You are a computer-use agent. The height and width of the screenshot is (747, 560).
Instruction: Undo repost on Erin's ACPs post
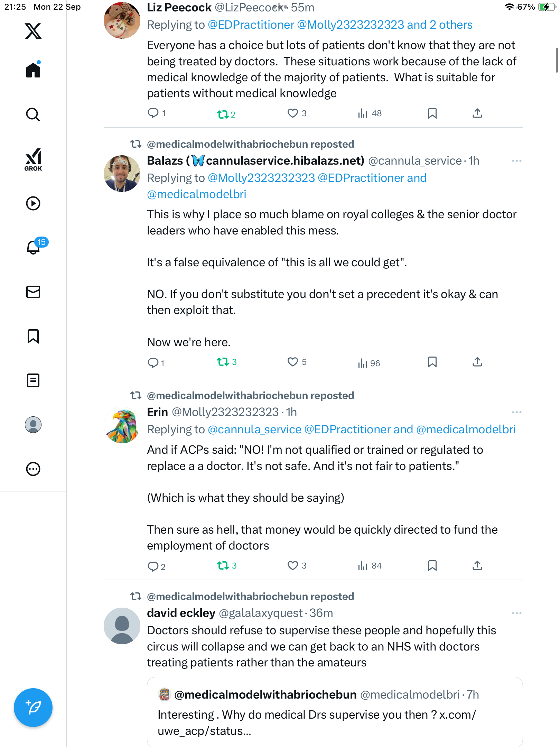tap(223, 566)
